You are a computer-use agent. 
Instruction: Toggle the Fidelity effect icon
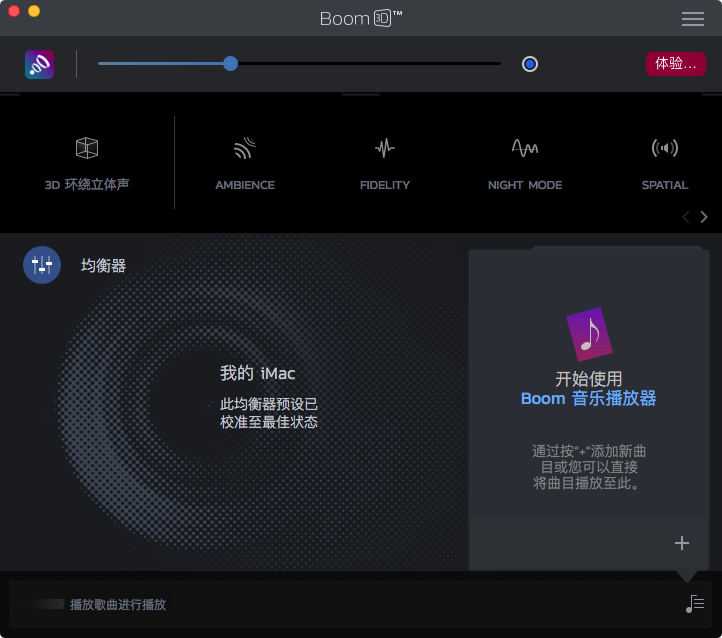tap(384, 148)
